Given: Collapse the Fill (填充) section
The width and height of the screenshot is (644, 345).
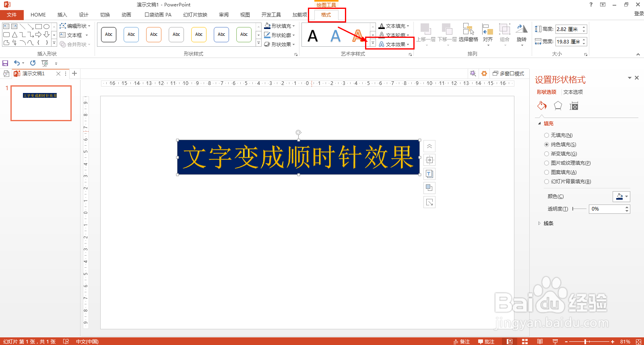Looking at the screenshot, I should [546, 124].
